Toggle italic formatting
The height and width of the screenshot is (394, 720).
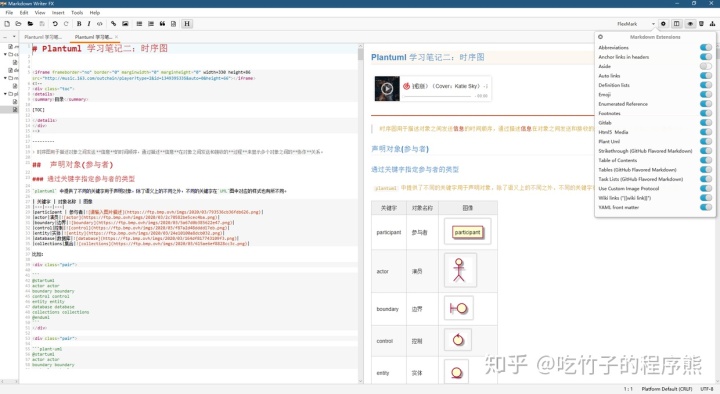pyautogui.click(x=89, y=24)
